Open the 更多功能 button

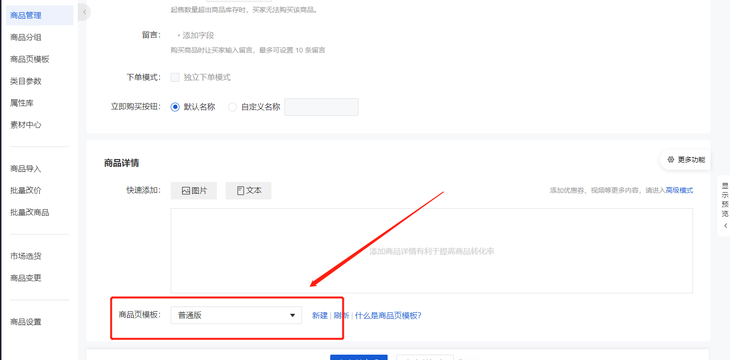tap(685, 160)
